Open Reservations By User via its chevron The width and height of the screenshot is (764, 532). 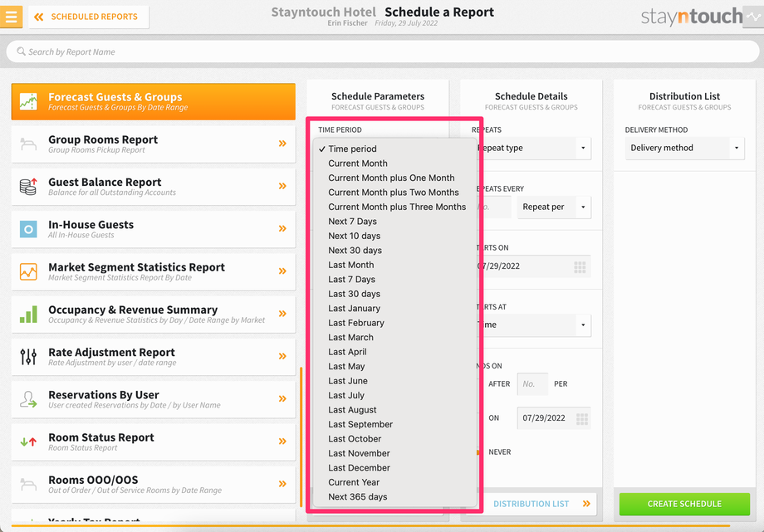coord(282,398)
